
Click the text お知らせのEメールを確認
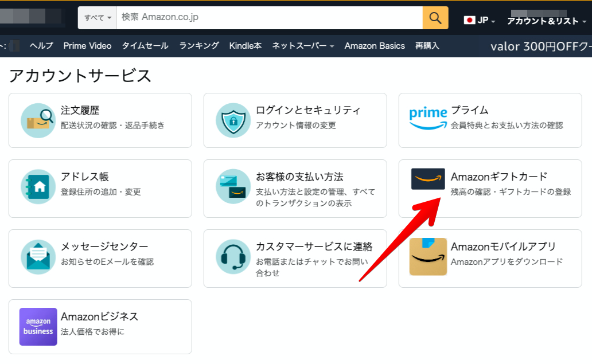pos(107,261)
